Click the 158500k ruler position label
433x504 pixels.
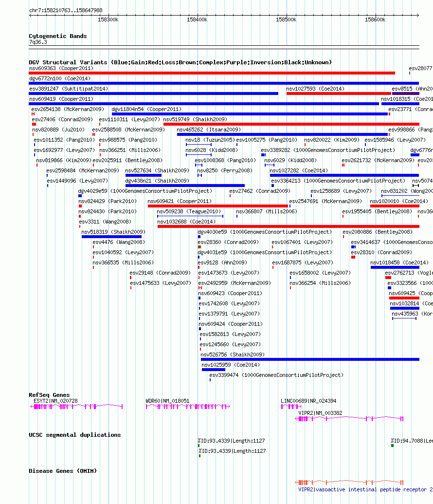pyautogui.click(x=286, y=20)
